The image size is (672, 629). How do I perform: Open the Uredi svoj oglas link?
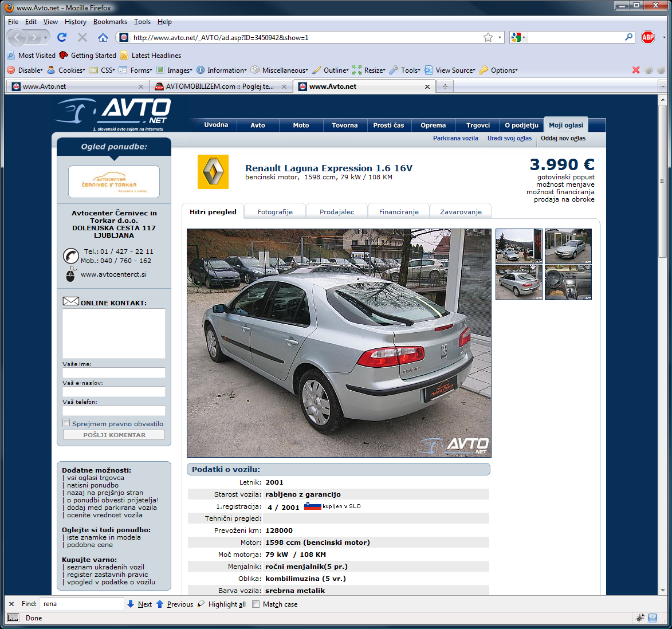click(509, 139)
